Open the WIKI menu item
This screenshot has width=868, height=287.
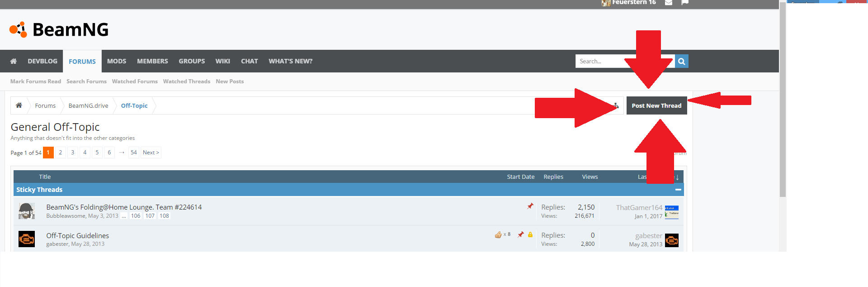(x=222, y=61)
